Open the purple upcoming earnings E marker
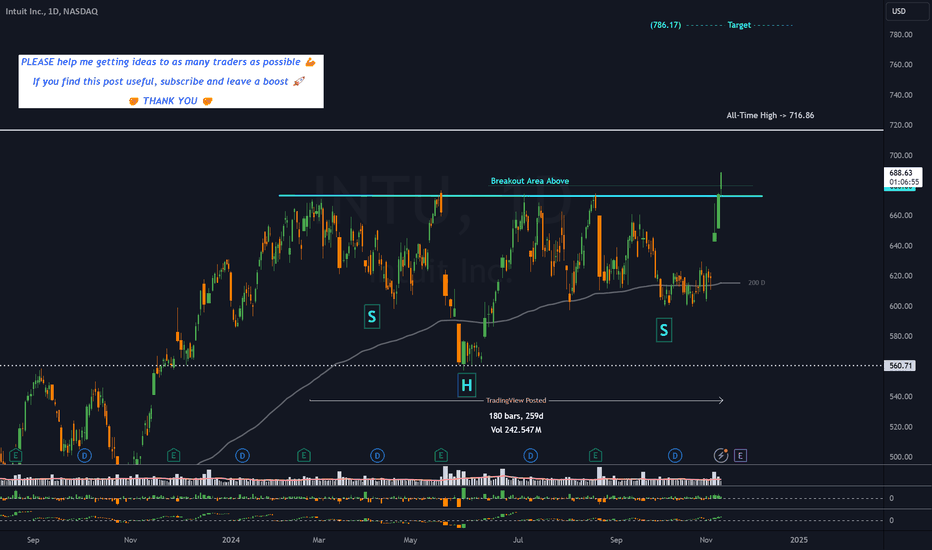The image size is (932, 550). [x=740, y=456]
